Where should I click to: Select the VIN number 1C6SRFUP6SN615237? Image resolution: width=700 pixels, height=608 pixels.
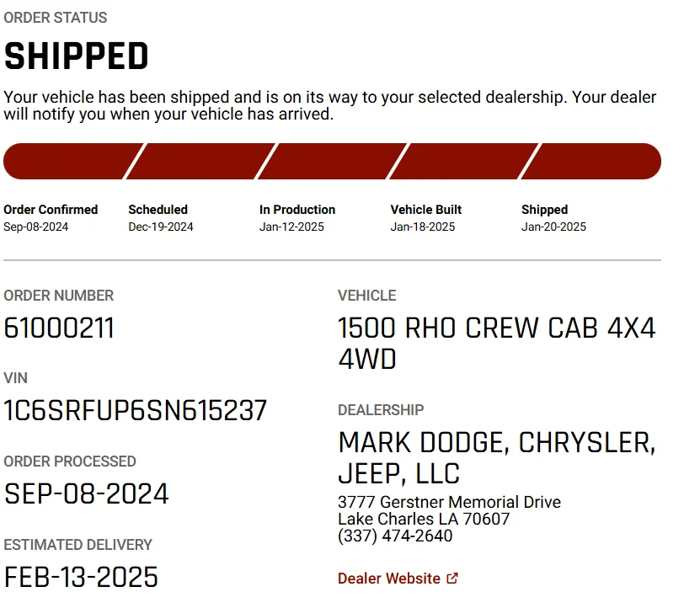tap(136, 410)
